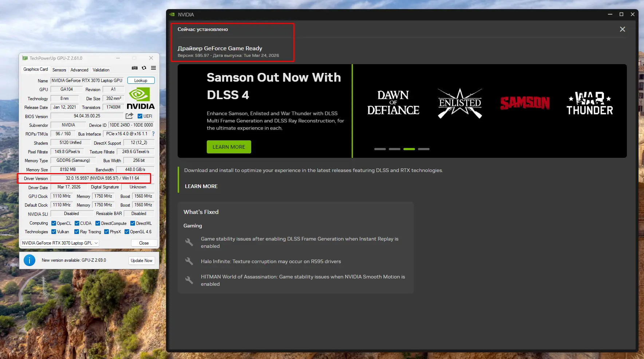Select the third (active) carousel indicator
Screen dimensions: 644x359
[x=409, y=149]
